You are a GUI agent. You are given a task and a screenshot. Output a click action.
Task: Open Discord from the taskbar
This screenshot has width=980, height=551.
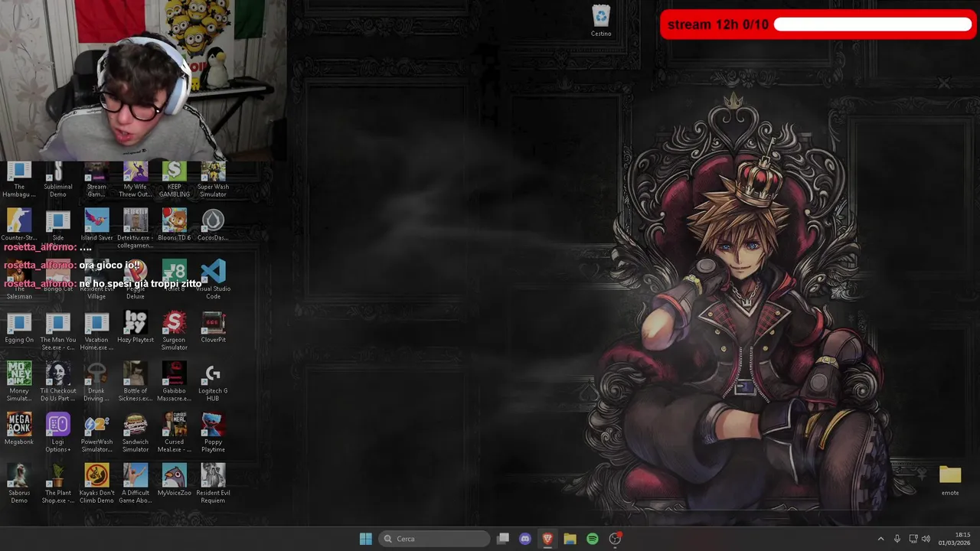coord(525,539)
